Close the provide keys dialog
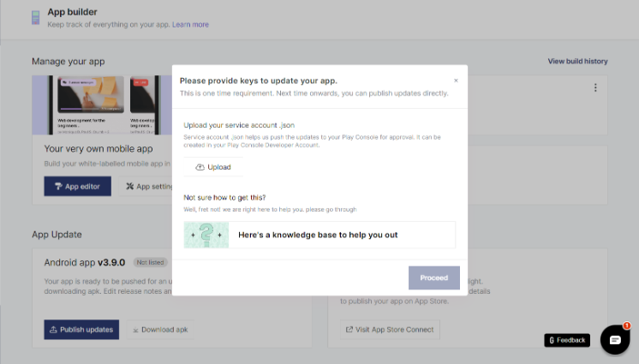Screen dimensions: 639x364 pyautogui.click(x=456, y=81)
